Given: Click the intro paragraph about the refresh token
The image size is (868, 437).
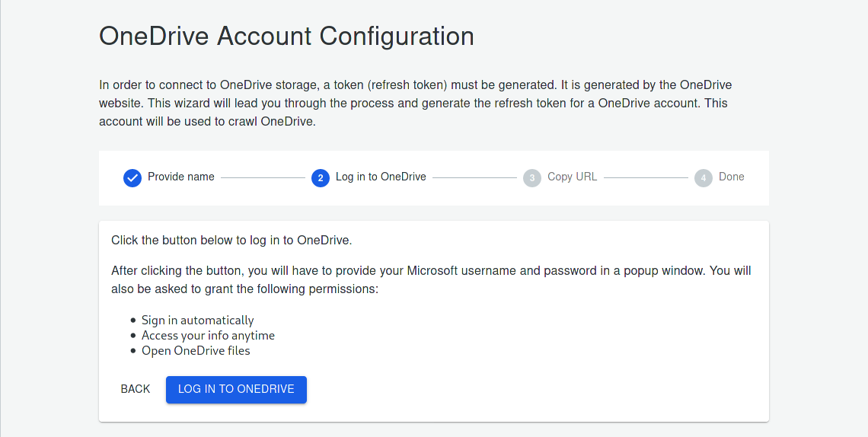Looking at the screenshot, I should [x=415, y=103].
